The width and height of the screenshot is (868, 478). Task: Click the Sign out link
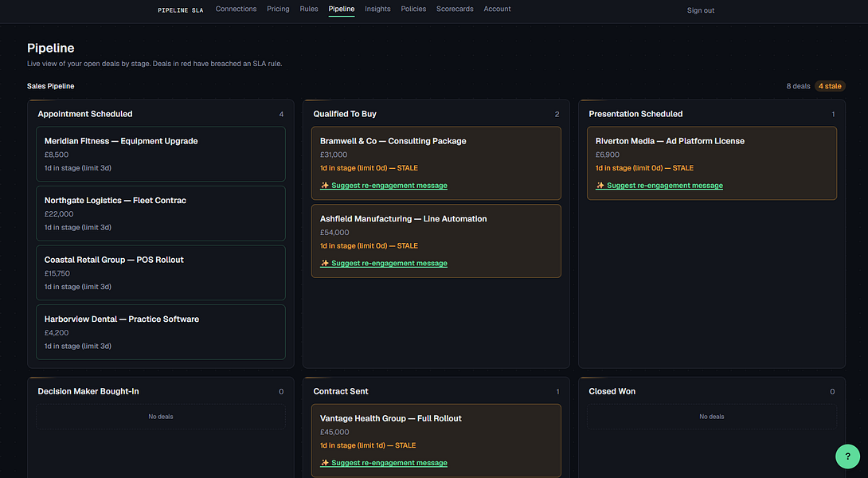click(x=701, y=10)
